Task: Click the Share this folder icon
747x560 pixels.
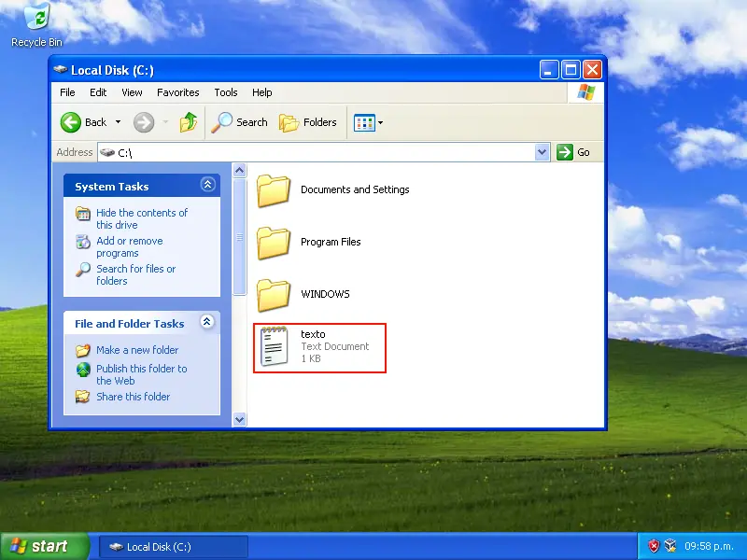Action: (82, 396)
